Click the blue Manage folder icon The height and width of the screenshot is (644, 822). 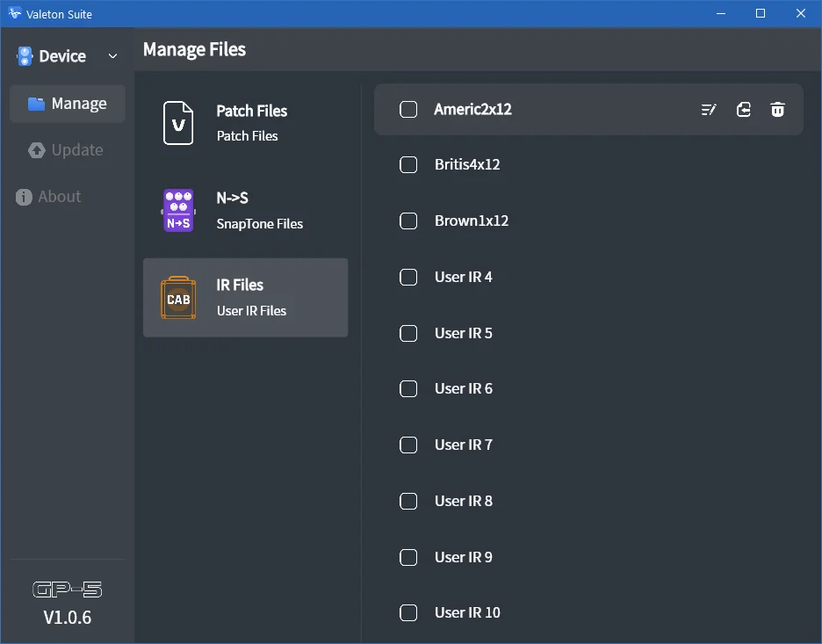pos(36,104)
